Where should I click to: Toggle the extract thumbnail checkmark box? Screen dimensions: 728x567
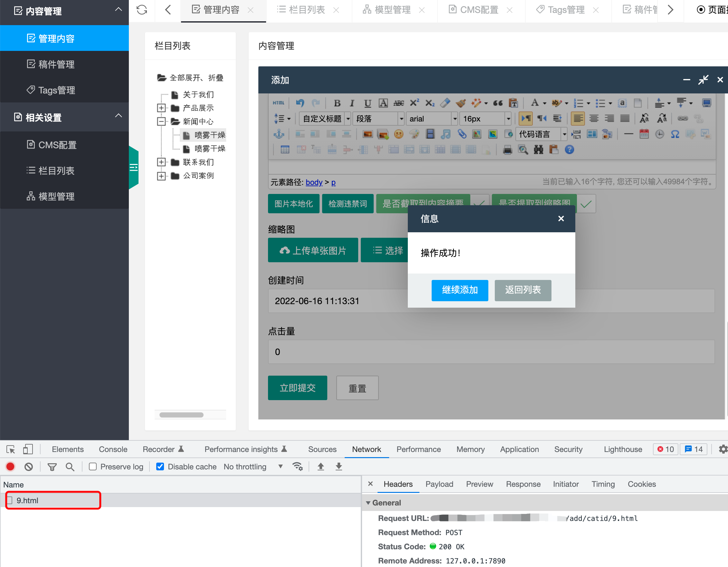586,204
